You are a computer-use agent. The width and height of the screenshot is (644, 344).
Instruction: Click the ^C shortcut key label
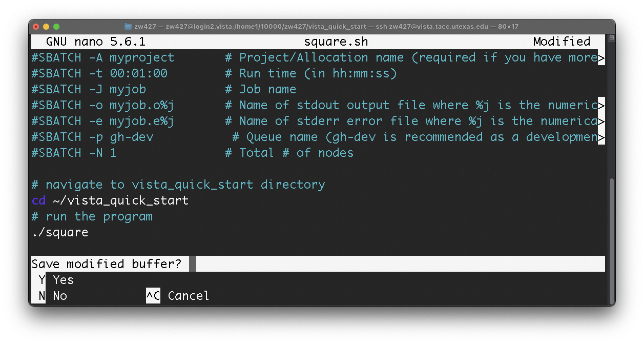click(153, 296)
